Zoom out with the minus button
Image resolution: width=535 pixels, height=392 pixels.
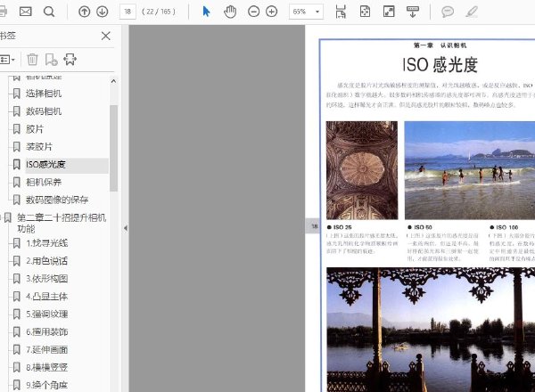(253, 12)
